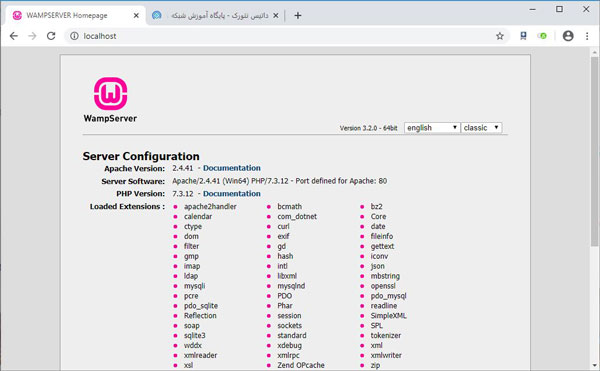Click the 'Zend OPcache' extension entry
600x371 pixels.
(301, 365)
